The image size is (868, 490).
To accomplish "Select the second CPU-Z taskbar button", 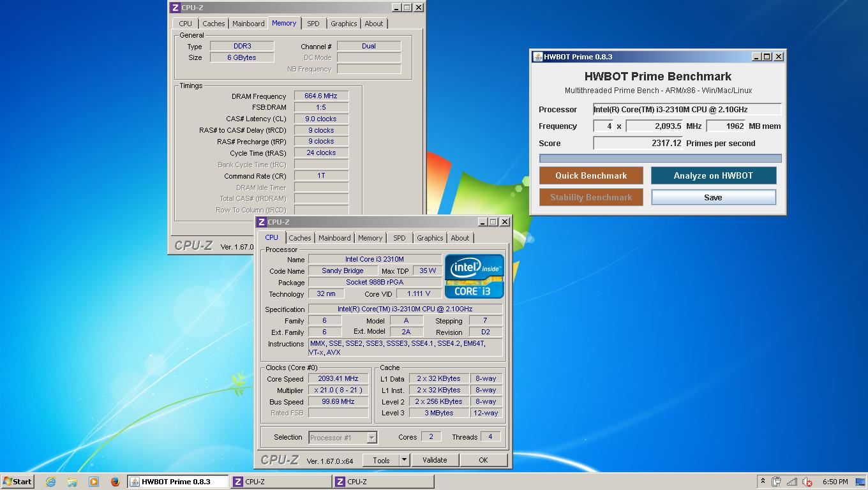I will [x=382, y=482].
